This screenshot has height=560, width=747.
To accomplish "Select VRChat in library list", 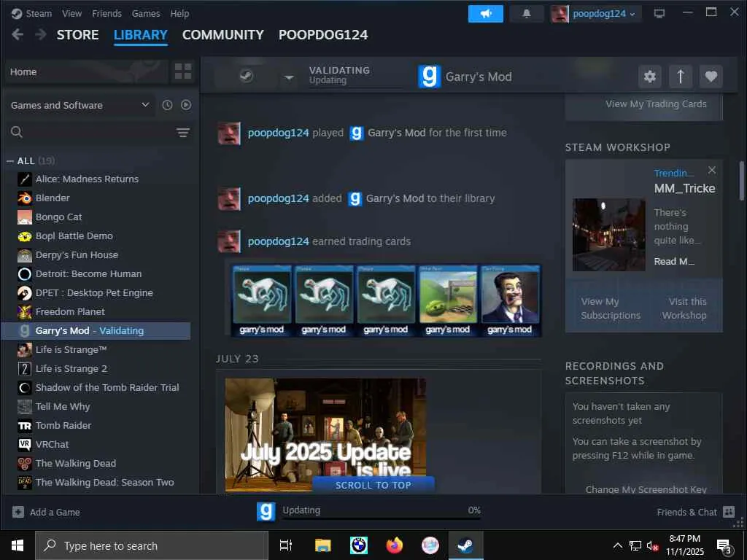I will coord(96,444).
